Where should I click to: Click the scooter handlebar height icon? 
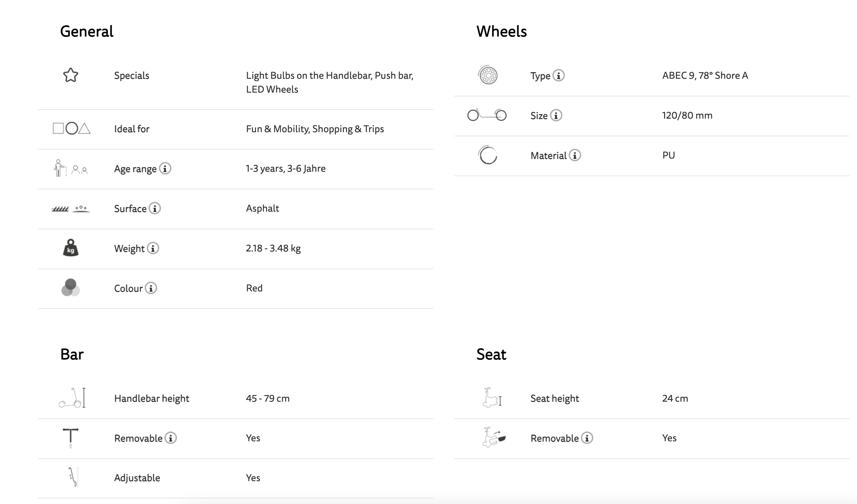coord(72,398)
